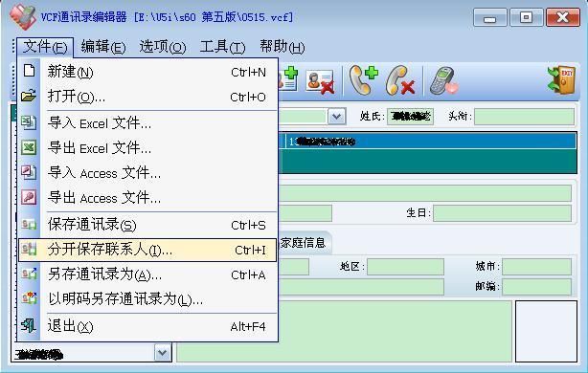The image size is (588, 373).
Task: Maximize the VCF通讯录编辑器 window
Action: tap(526, 17)
